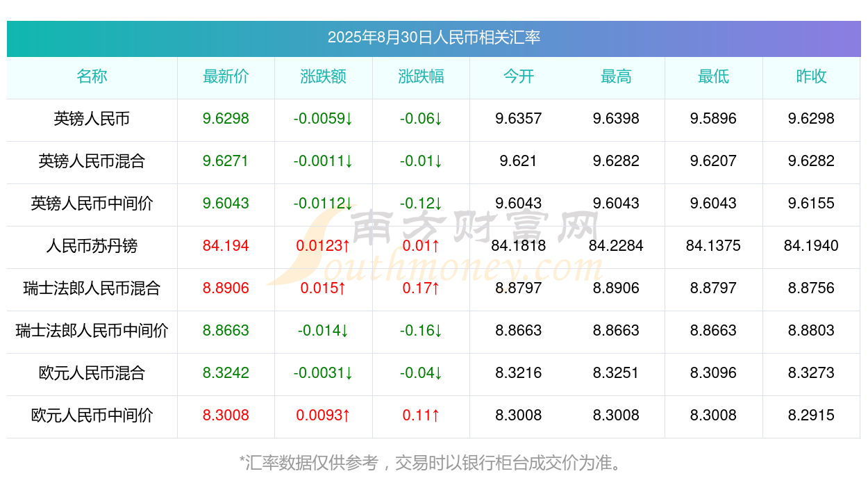Image resolution: width=868 pixels, height=485 pixels.
Task: Click low price 8.3096
Action: point(713,373)
